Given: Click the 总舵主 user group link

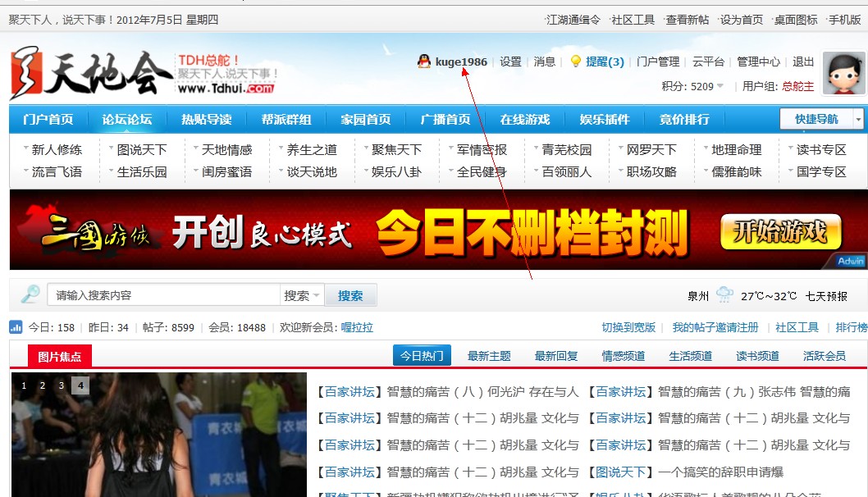Looking at the screenshot, I should [x=797, y=86].
